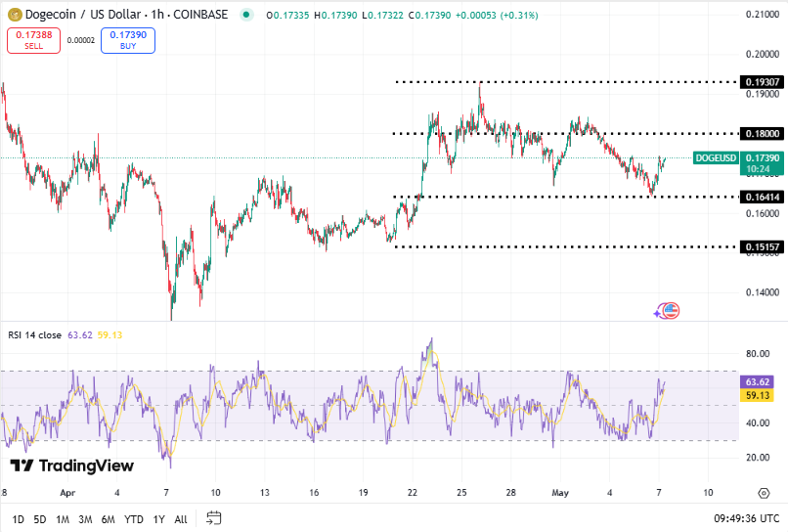Show All time range data

point(181,519)
